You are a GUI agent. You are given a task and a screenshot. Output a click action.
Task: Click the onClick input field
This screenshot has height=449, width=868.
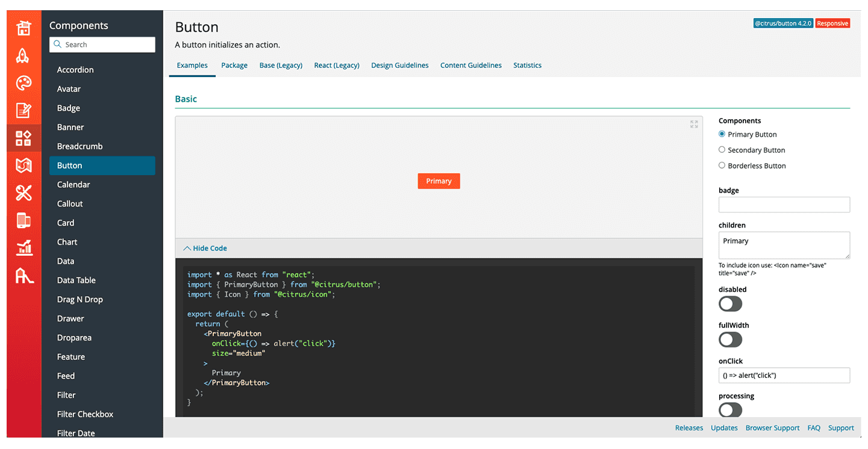coord(784,376)
